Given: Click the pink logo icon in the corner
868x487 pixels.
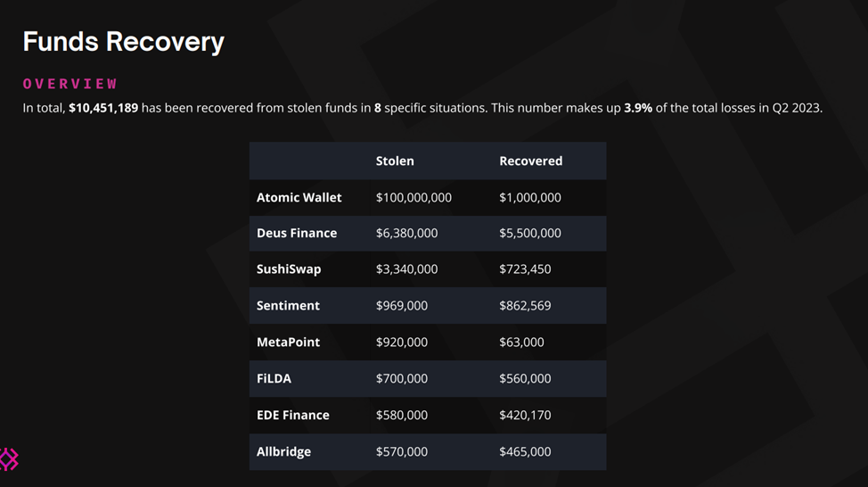Looking at the screenshot, I should coord(9,459).
